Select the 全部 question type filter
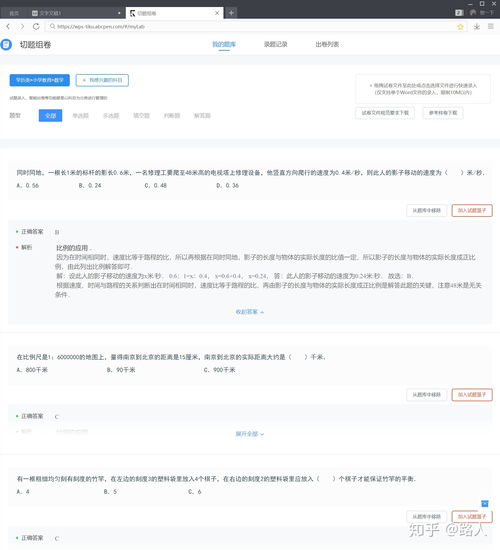This screenshot has width=500, height=550. 51,115
